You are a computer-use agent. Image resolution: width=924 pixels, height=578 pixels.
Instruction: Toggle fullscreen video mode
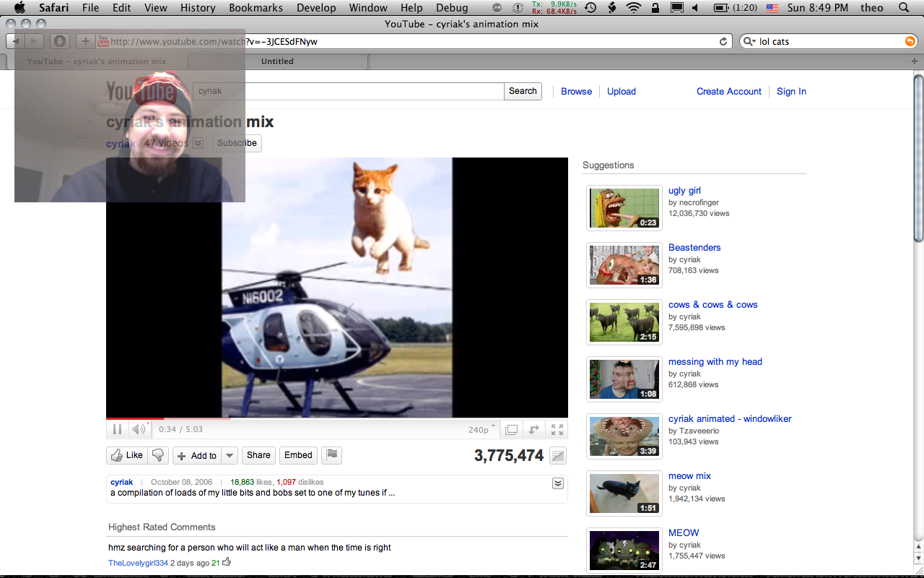(x=557, y=429)
